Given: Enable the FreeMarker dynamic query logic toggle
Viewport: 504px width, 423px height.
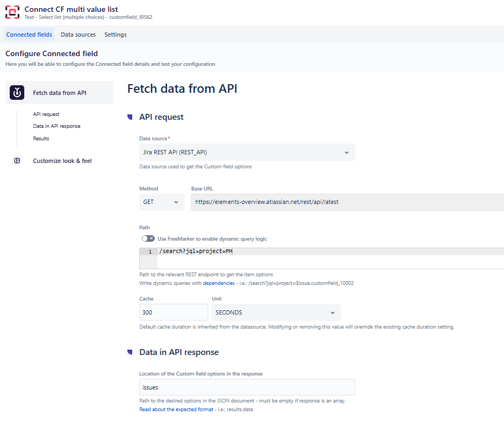Looking at the screenshot, I should [148, 238].
